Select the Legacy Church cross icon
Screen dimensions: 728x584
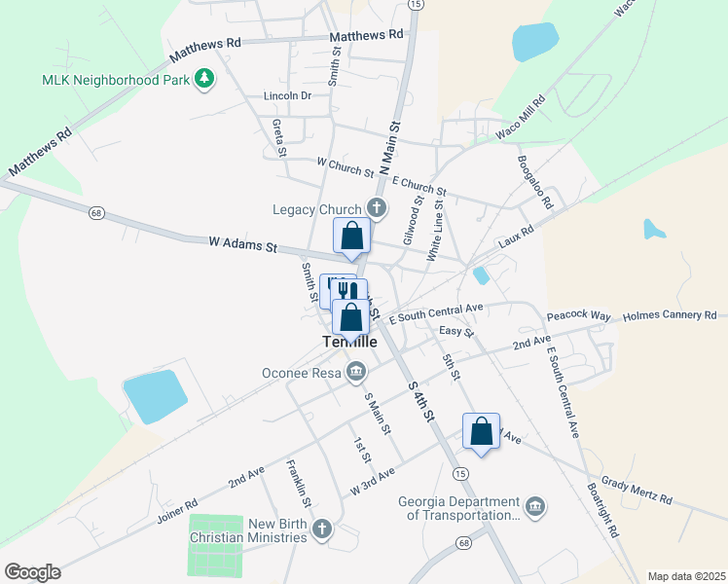377,207
